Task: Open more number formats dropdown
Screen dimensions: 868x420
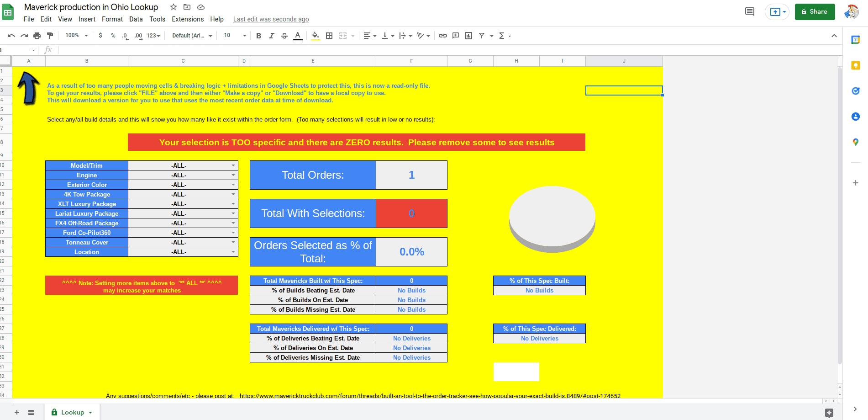Action: click(153, 36)
